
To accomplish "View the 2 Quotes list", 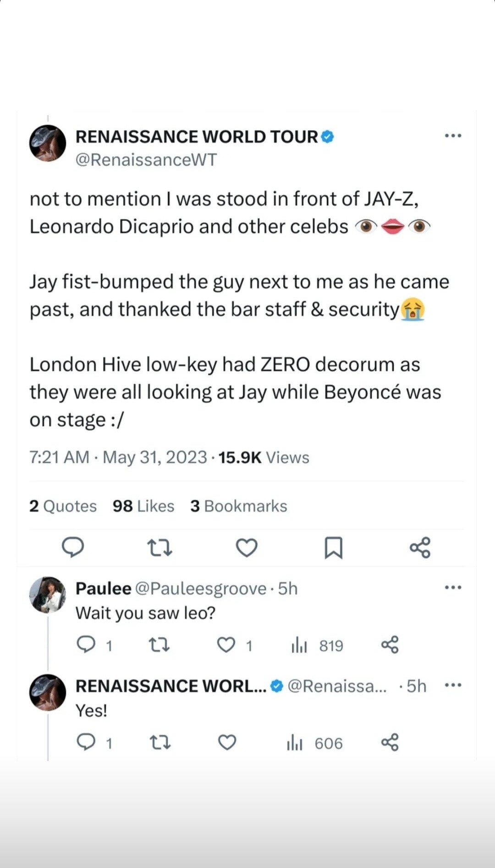I will click(63, 506).
